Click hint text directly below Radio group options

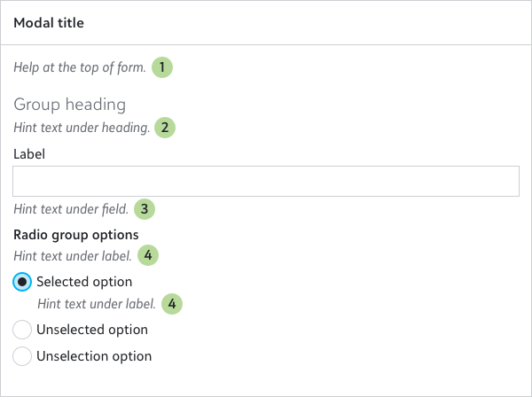[73, 255]
